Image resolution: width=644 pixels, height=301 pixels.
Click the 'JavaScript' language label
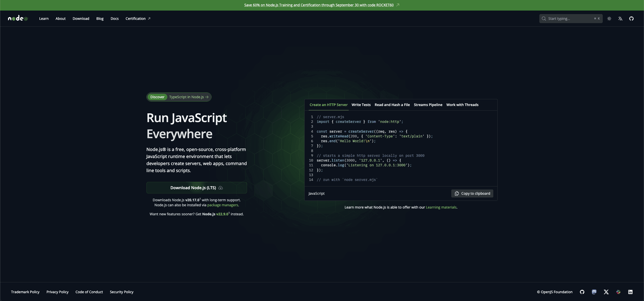(316, 193)
